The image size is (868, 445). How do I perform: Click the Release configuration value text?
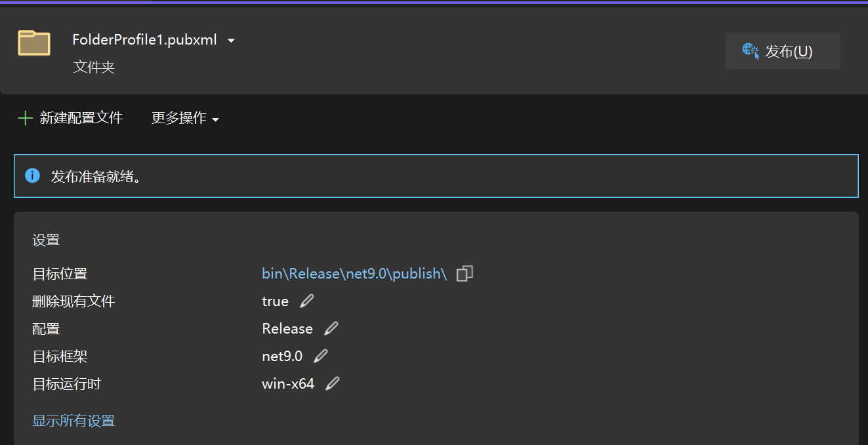pyautogui.click(x=287, y=329)
